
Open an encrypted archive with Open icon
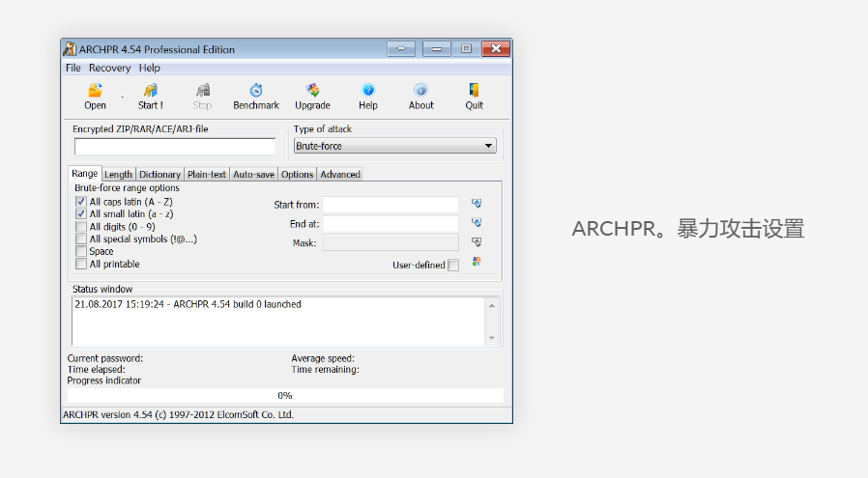[96, 91]
